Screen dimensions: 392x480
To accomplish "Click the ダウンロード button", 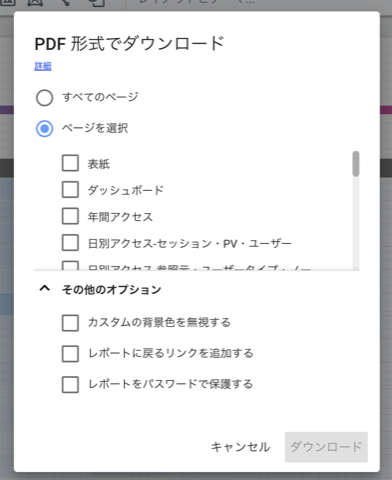I will point(326,447).
